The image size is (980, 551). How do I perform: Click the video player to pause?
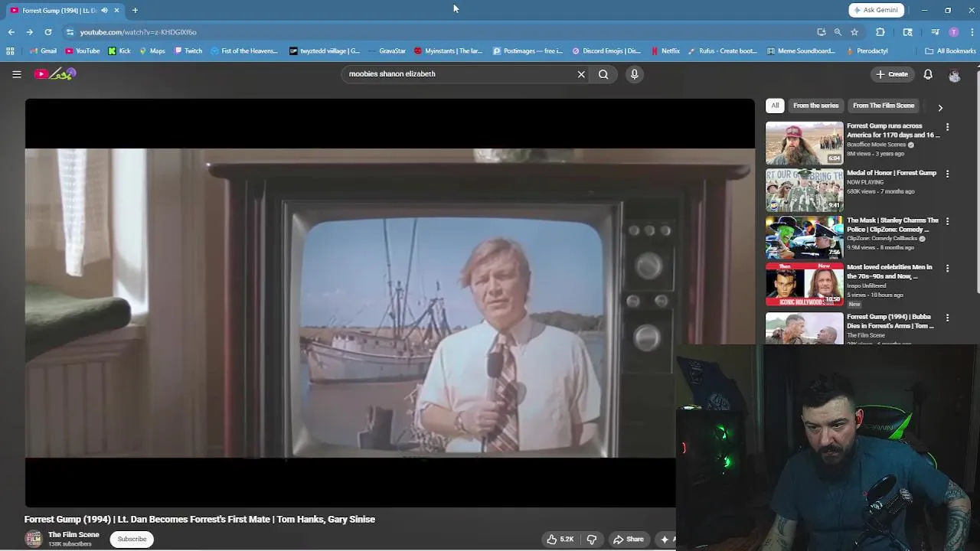pyautogui.click(x=390, y=303)
